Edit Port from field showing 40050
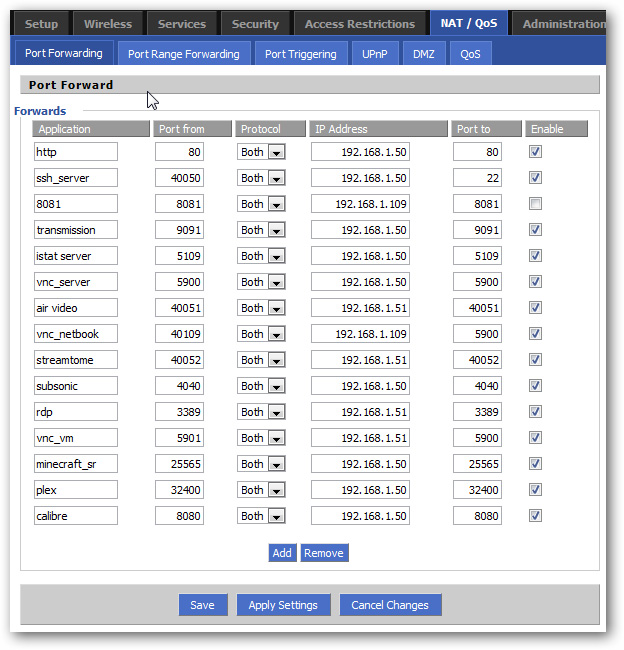Image resolution: width=624 pixels, height=650 pixels. (x=180, y=178)
